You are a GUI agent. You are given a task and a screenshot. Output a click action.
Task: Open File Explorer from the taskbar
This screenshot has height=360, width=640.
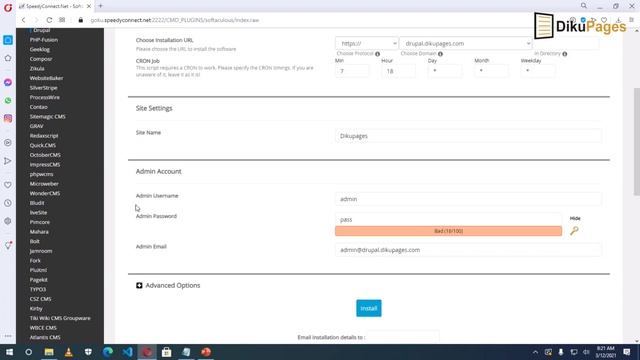click(x=49, y=352)
